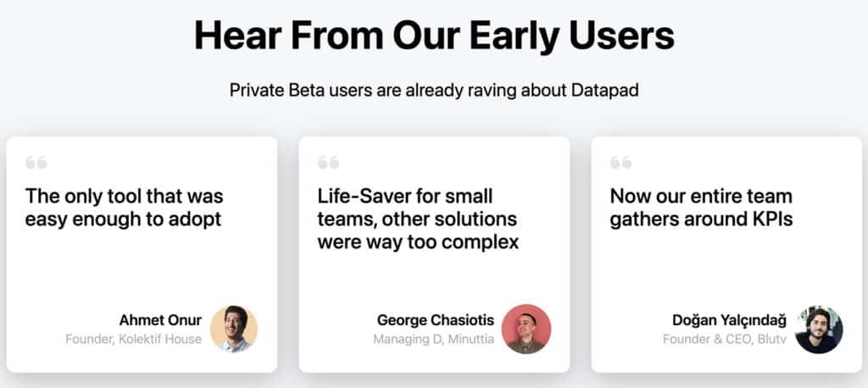Select the name Doğan Yalçındağ
The width and height of the screenshot is (868, 388).
(x=729, y=320)
